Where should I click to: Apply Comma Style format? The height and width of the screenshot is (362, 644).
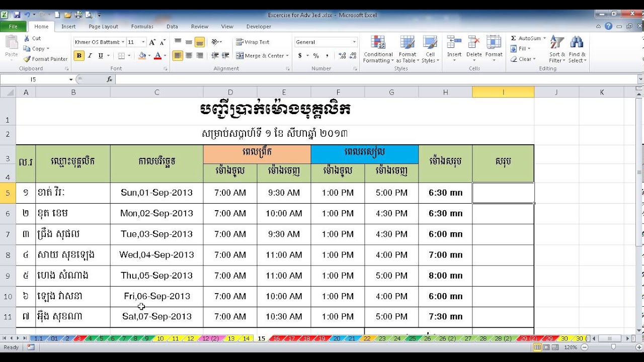(327, 56)
